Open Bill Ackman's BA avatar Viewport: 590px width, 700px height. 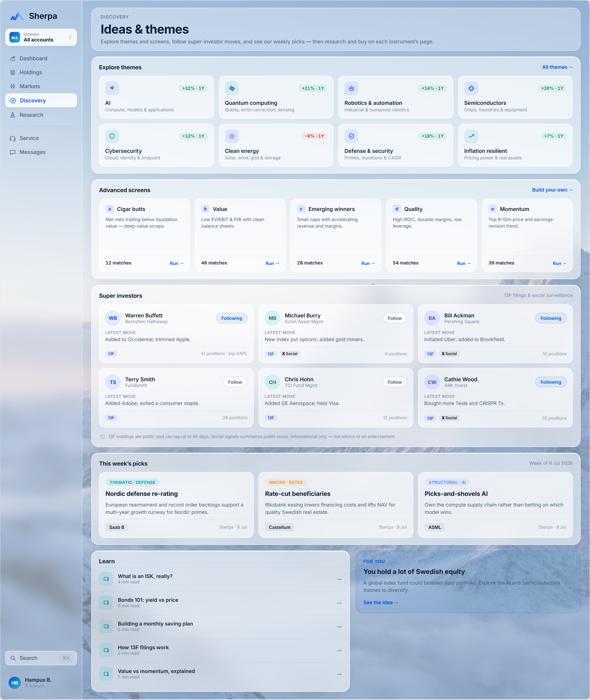pyautogui.click(x=432, y=318)
